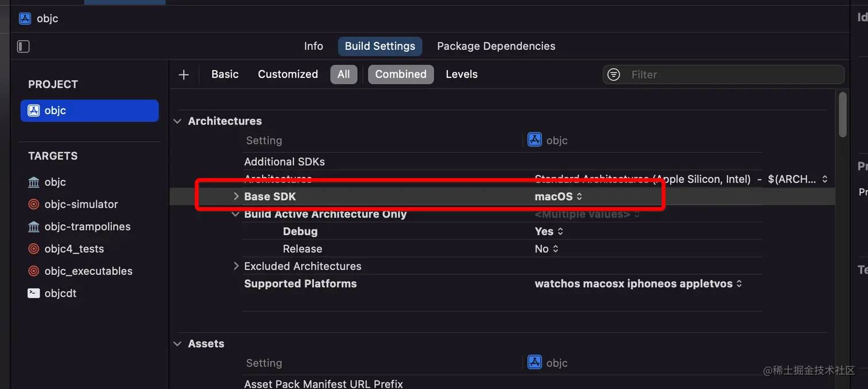Click the Release configuration label

pos(303,249)
